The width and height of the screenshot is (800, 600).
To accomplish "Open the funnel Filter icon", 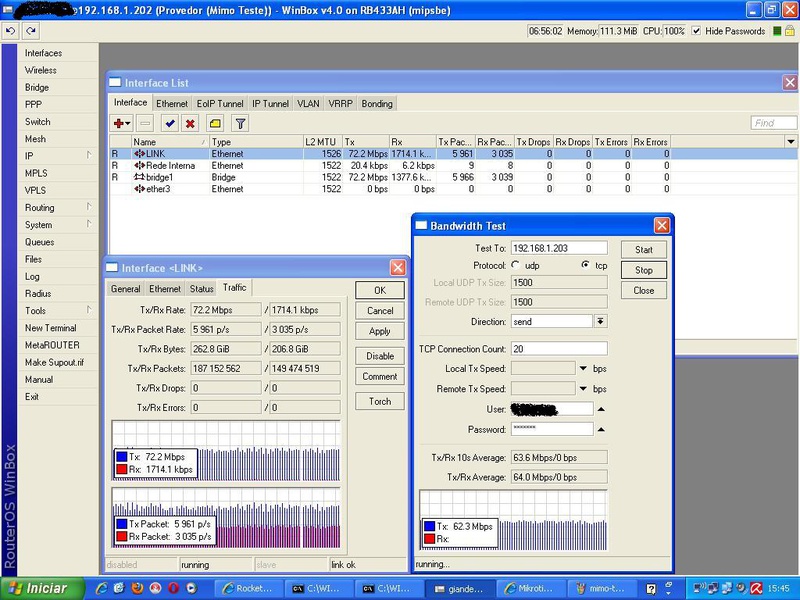I will click(240, 123).
